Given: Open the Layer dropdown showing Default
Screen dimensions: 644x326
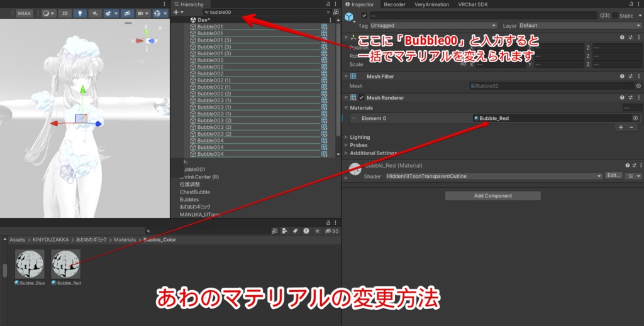Looking at the screenshot, I should pyautogui.click(x=580, y=25).
